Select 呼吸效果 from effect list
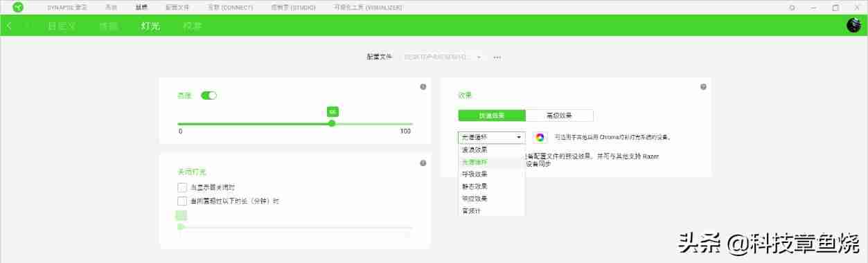Image resolution: width=868 pixels, height=263 pixels. point(491,174)
